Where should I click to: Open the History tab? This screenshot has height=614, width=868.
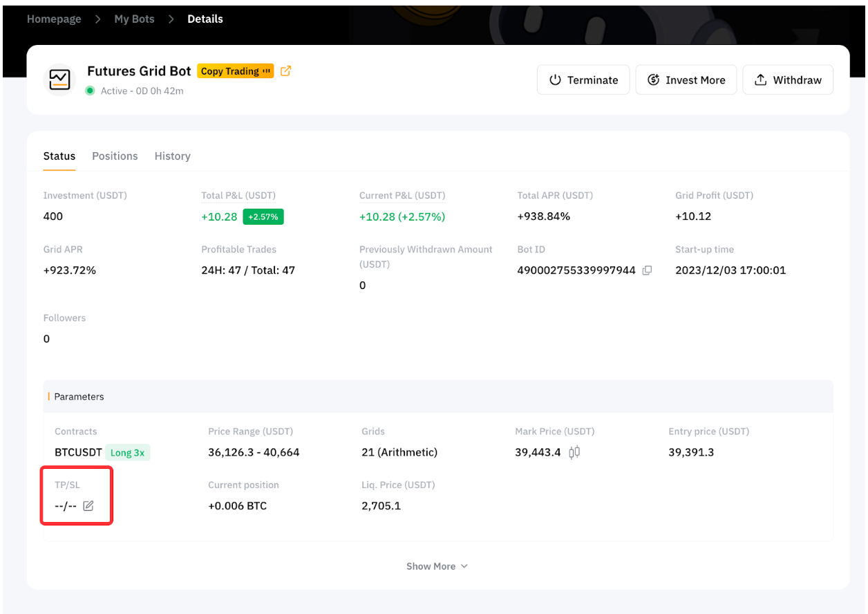[x=172, y=156]
